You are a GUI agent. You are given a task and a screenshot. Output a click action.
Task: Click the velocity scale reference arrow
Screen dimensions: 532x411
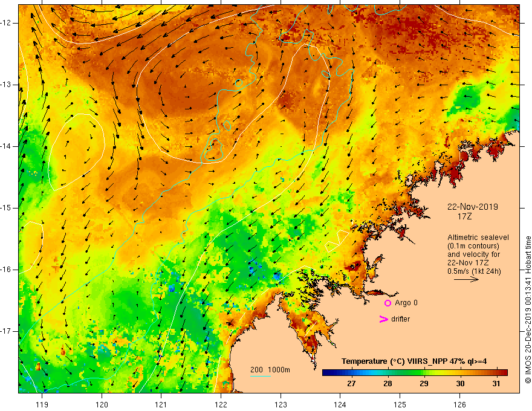pos(466,279)
